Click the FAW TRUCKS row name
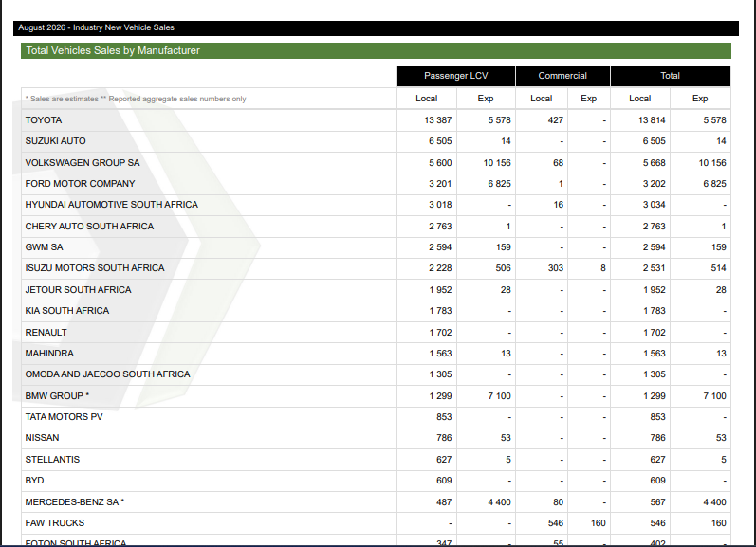This screenshot has height=547, width=756. (54, 523)
